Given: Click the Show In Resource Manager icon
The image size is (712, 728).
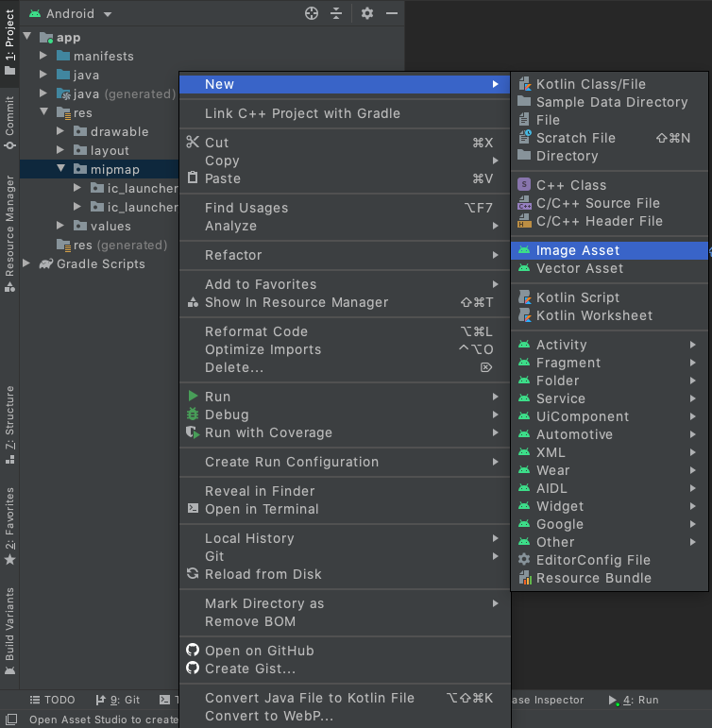Looking at the screenshot, I should coord(193,302).
